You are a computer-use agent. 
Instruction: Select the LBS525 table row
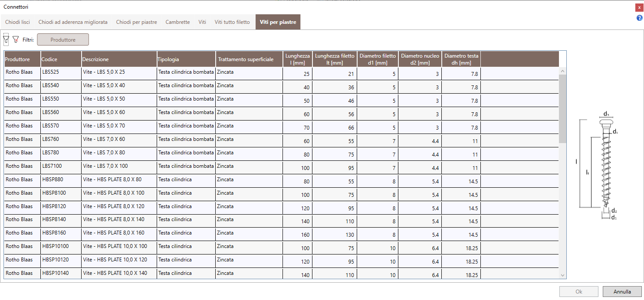[281, 74]
